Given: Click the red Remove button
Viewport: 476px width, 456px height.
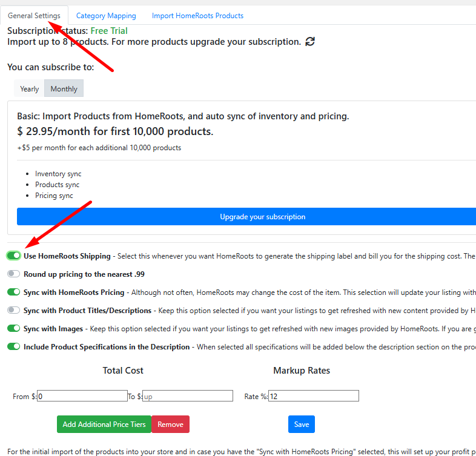Looking at the screenshot, I should (170, 424).
